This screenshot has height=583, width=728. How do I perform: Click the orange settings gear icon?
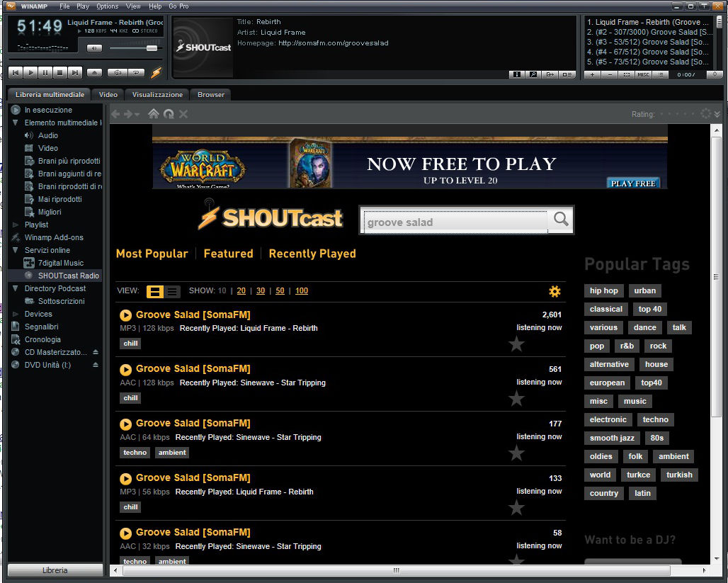pyautogui.click(x=554, y=291)
